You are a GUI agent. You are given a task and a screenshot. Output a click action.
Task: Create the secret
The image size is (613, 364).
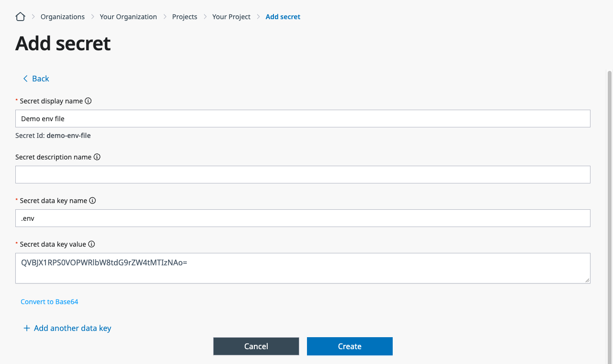(x=350, y=346)
